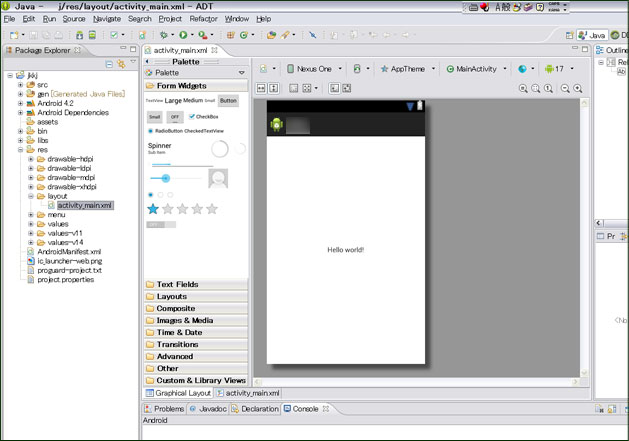
Task: Click the Link with Editor icon in Package Explorer
Action: coord(120,63)
